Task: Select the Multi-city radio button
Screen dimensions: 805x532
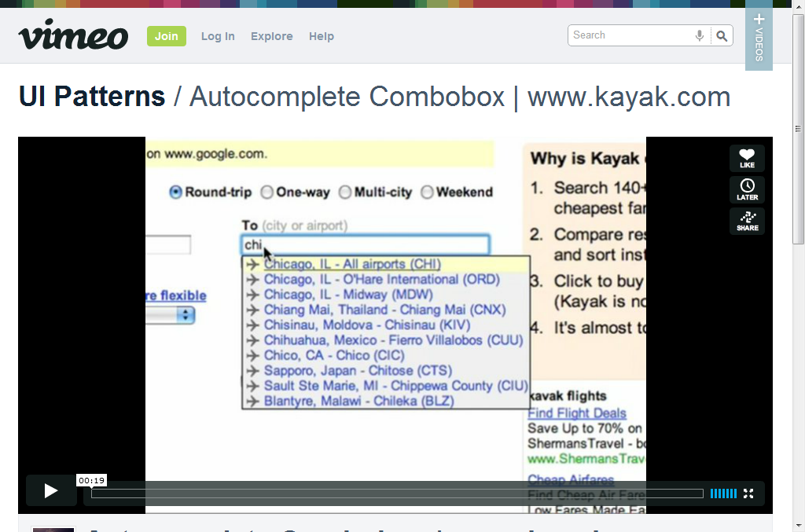Action: [345, 193]
